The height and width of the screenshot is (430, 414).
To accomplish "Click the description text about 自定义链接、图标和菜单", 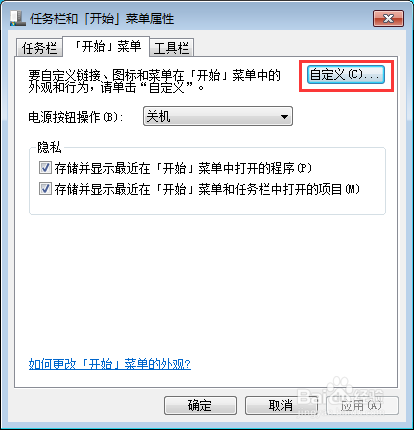I will pyautogui.click(x=155, y=81).
